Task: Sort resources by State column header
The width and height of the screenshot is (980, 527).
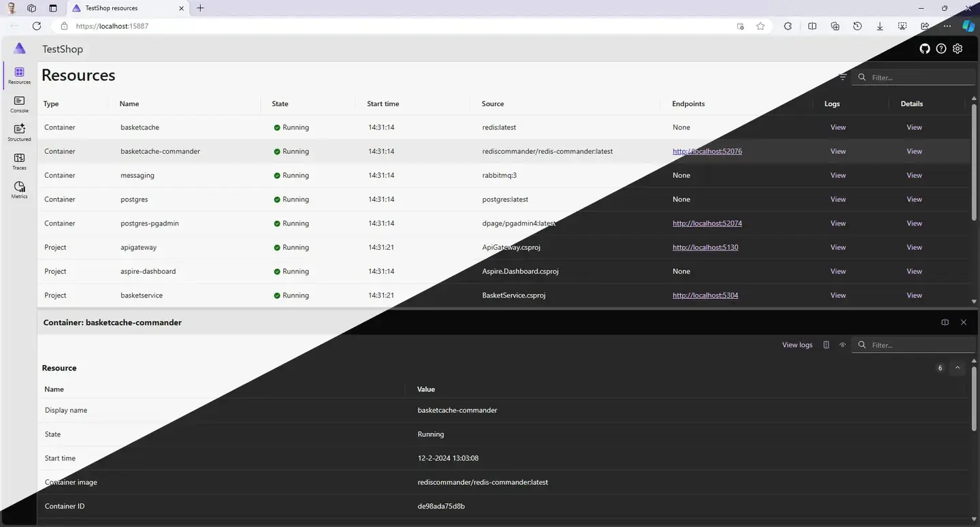Action: click(x=280, y=103)
